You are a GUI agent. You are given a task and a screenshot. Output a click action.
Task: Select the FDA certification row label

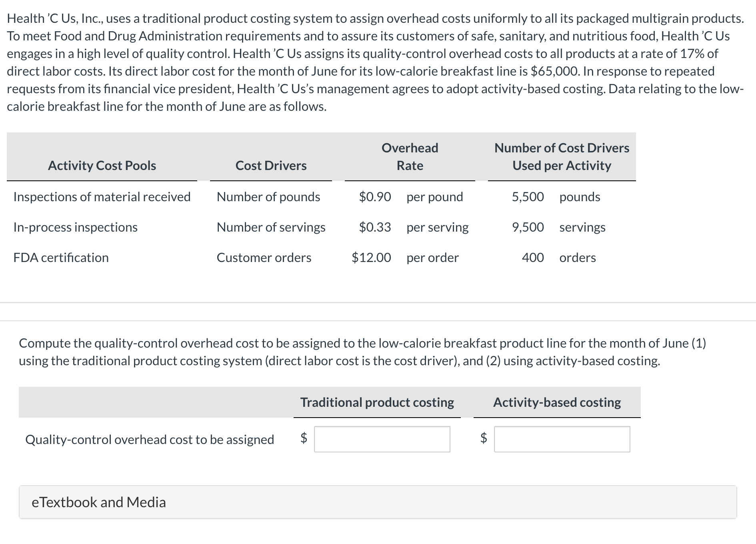click(61, 258)
